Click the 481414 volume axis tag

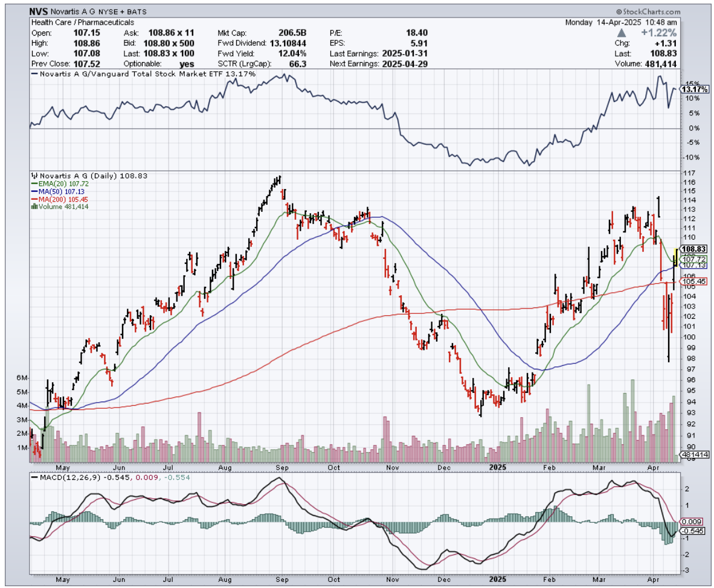click(x=693, y=454)
